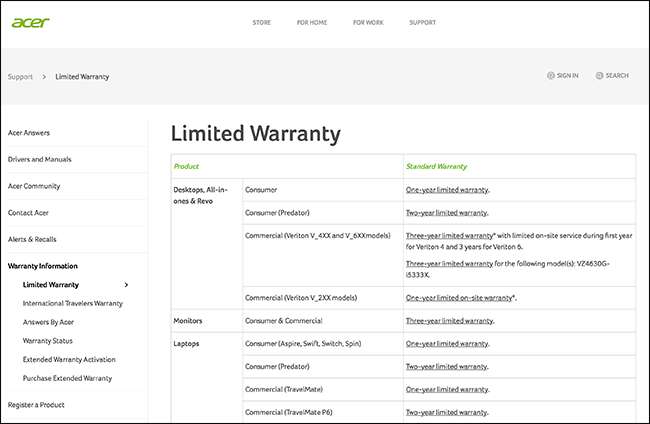The image size is (650, 424).
Task: Open the For Home menu
Action: (312, 22)
